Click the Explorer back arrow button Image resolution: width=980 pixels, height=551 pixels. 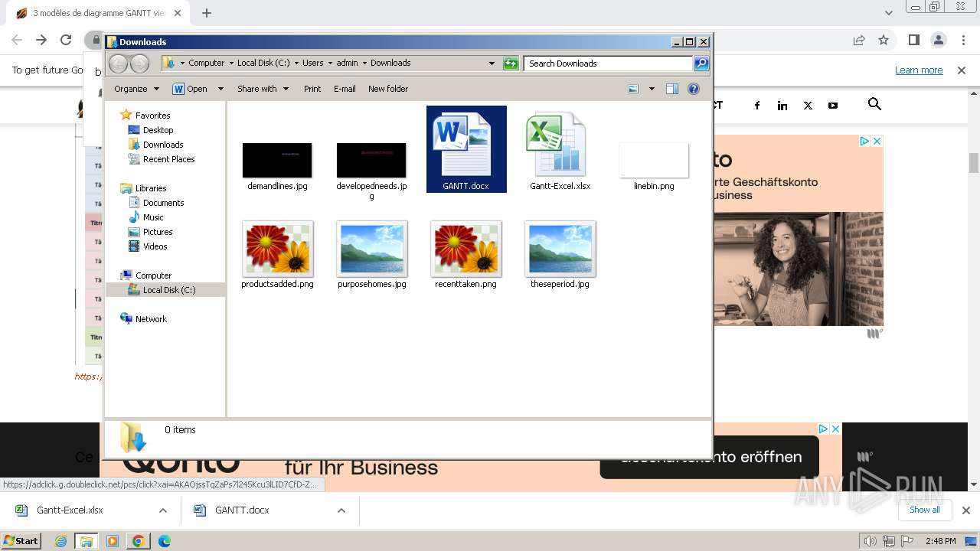click(x=118, y=64)
